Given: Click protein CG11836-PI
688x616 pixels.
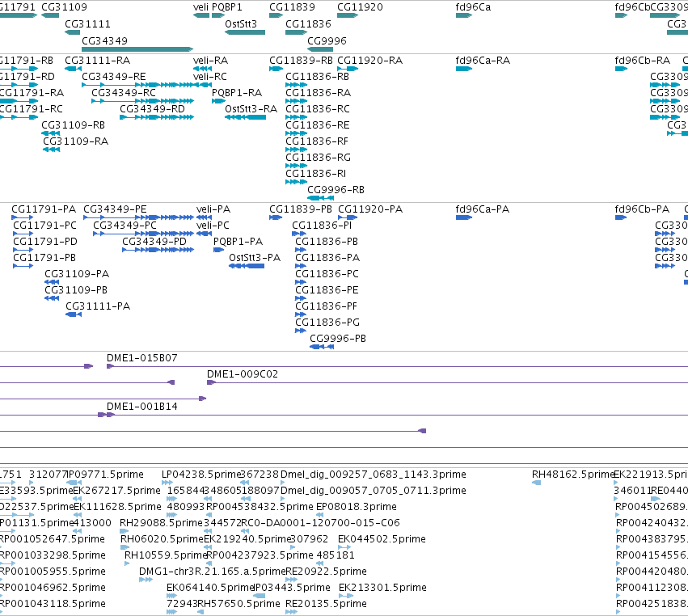Looking at the screenshot, I should pyautogui.click(x=322, y=225).
